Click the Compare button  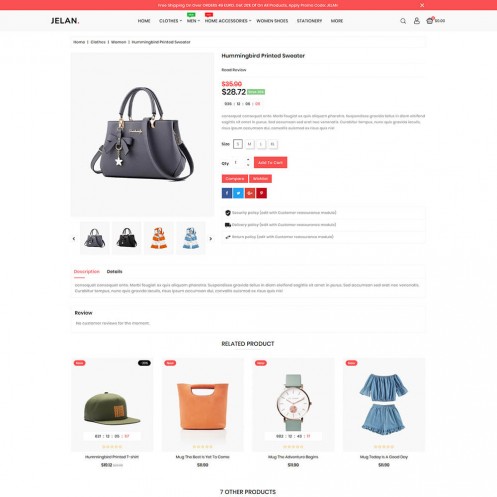235,179
